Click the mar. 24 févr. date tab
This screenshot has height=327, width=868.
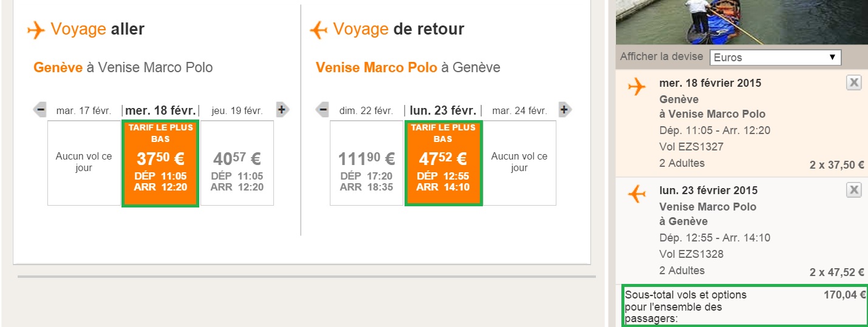tap(519, 111)
